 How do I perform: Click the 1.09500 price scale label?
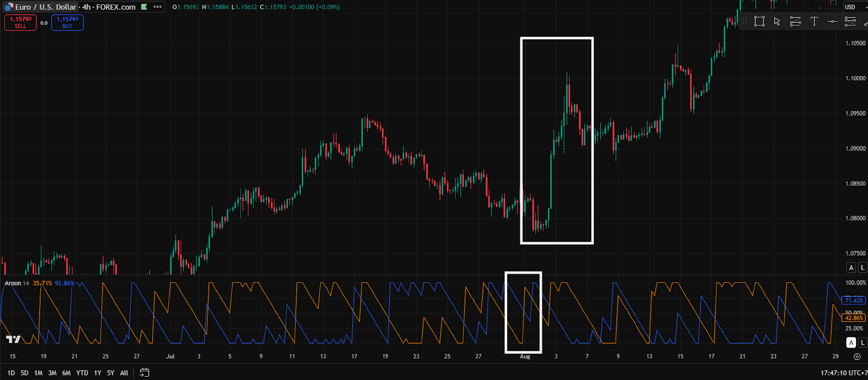pyautogui.click(x=856, y=113)
